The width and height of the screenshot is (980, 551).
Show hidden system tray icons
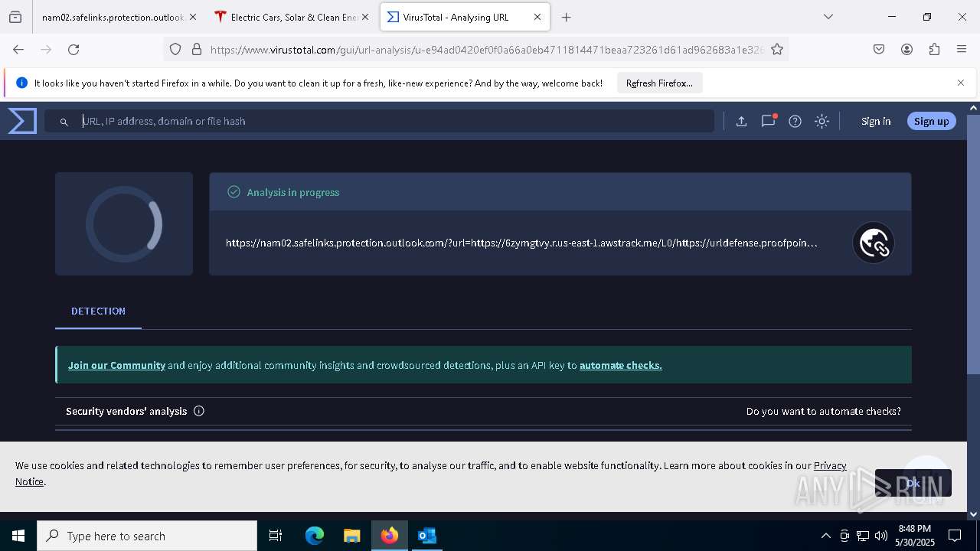pyautogui.click(x=825, y=536)
